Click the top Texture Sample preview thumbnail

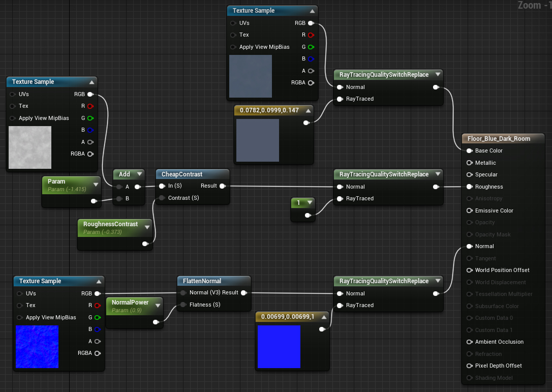click(x=250, y=76)
